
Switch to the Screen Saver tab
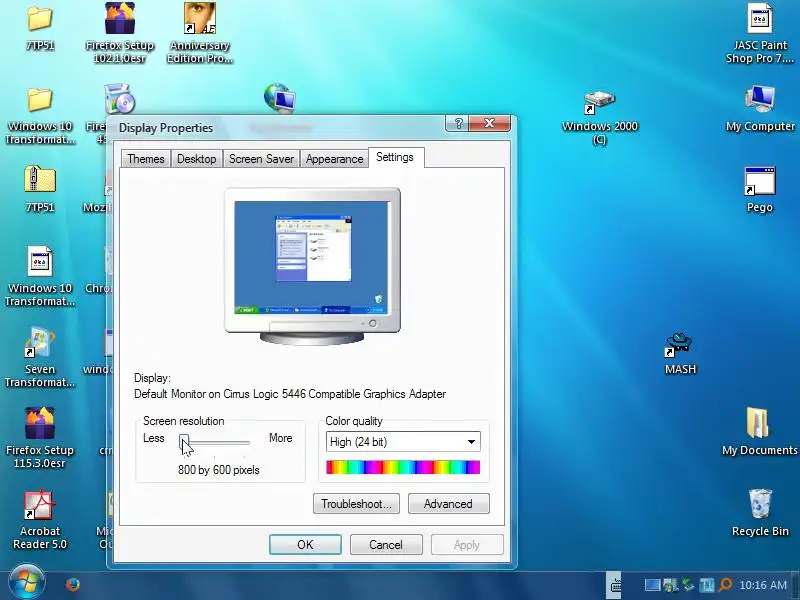[x=261, y=159]
